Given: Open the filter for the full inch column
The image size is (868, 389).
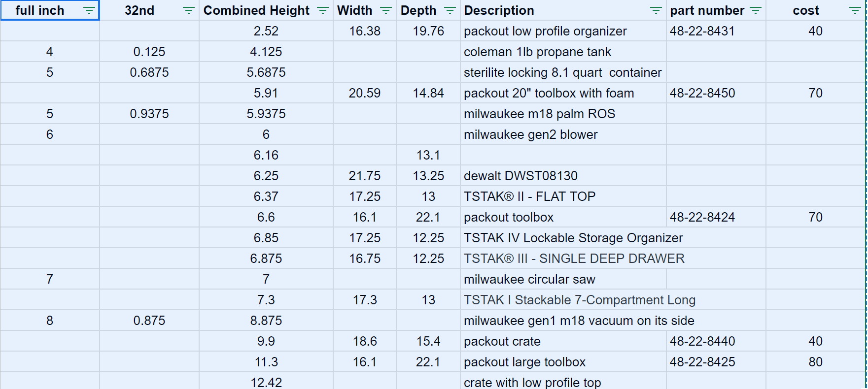Looking at the screenshot, I should coord(89,10).
